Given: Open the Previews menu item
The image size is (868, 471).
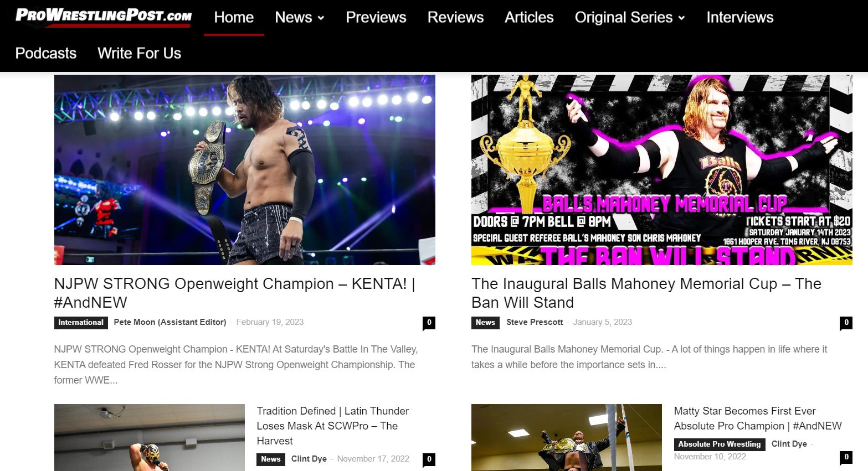Looking at the screenshot, I should 376,18.
